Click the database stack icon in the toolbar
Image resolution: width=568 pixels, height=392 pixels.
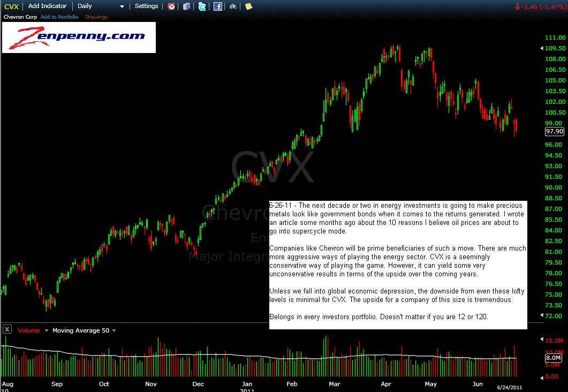pos(186,6)
